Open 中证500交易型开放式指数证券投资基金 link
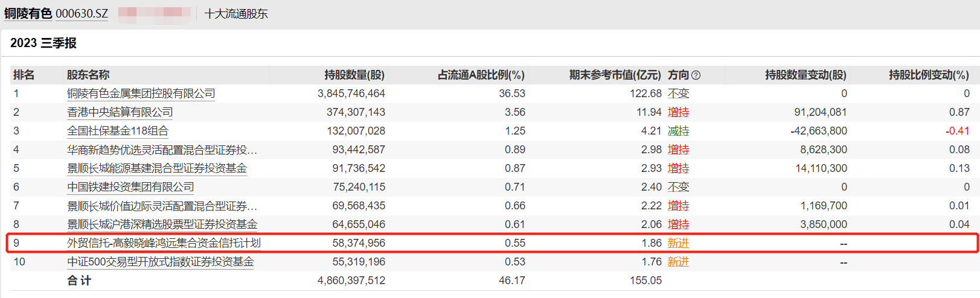980x298 pixels. [x=161, y=262]
